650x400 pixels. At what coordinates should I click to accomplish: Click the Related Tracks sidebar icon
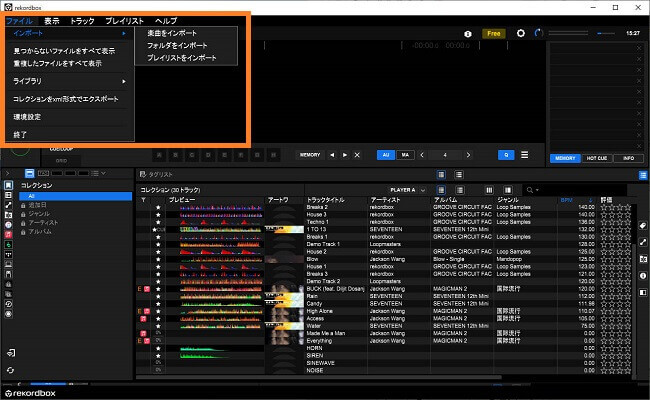[x=8, y=205]
